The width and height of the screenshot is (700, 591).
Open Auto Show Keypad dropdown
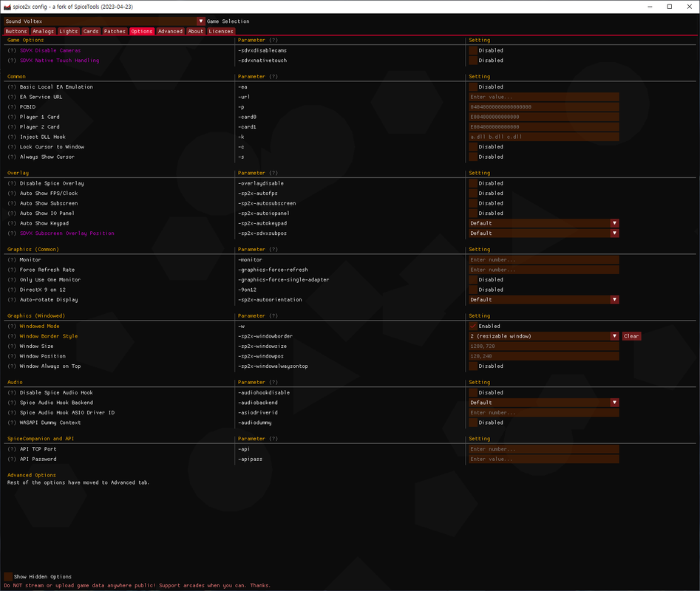pos(544,223)
